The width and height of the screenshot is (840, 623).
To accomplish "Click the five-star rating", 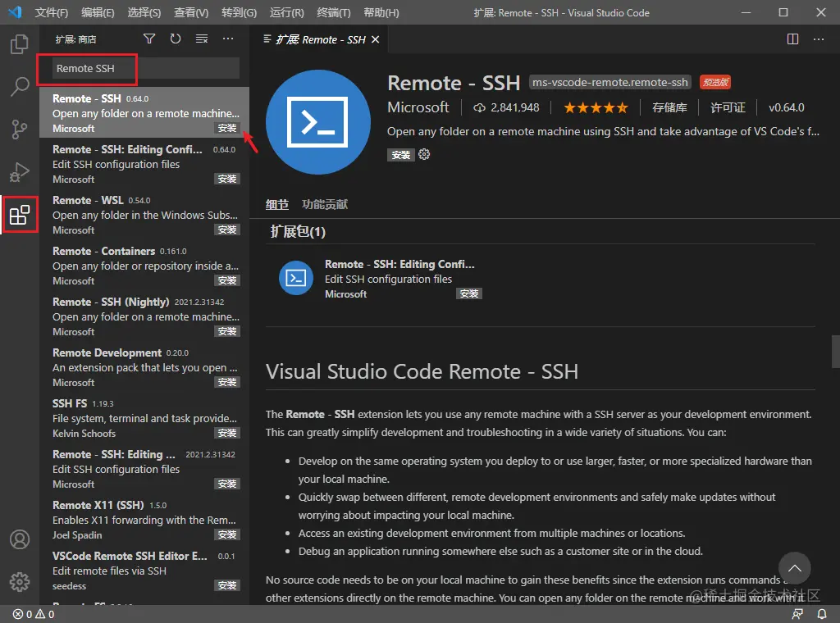I will click(x=596, y=108).
